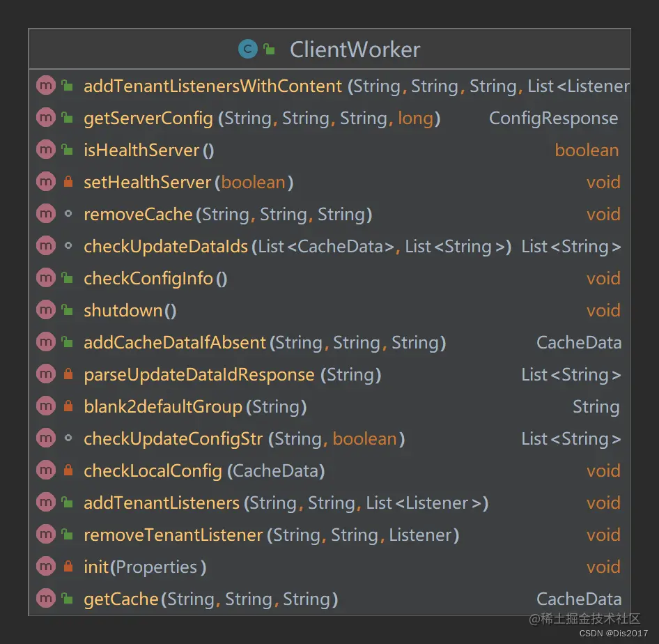Click String return type of blank2defaultGroup
The width and height of the screenshot is (659, 644).
(x=596, y=407)
